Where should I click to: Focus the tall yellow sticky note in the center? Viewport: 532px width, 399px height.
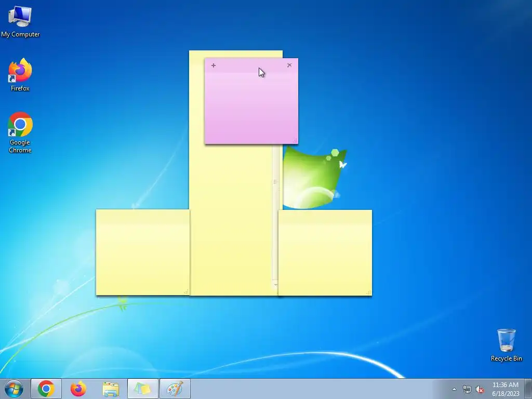click(231, 217)
